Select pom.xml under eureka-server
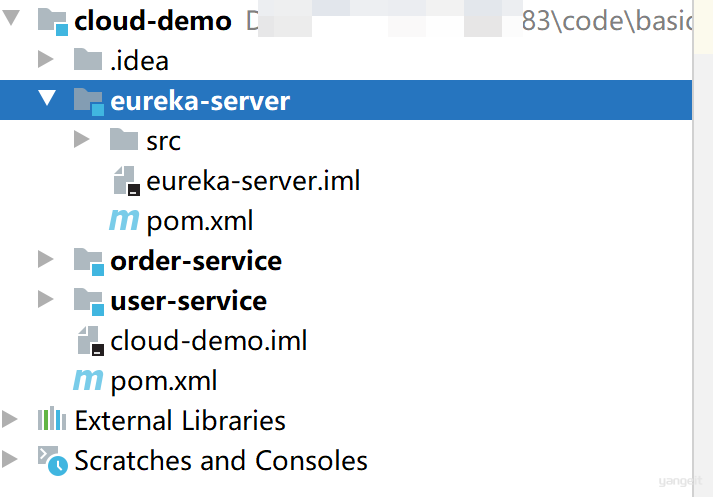Viewport: 713px width, 497px height. click(x=200, y=221)
